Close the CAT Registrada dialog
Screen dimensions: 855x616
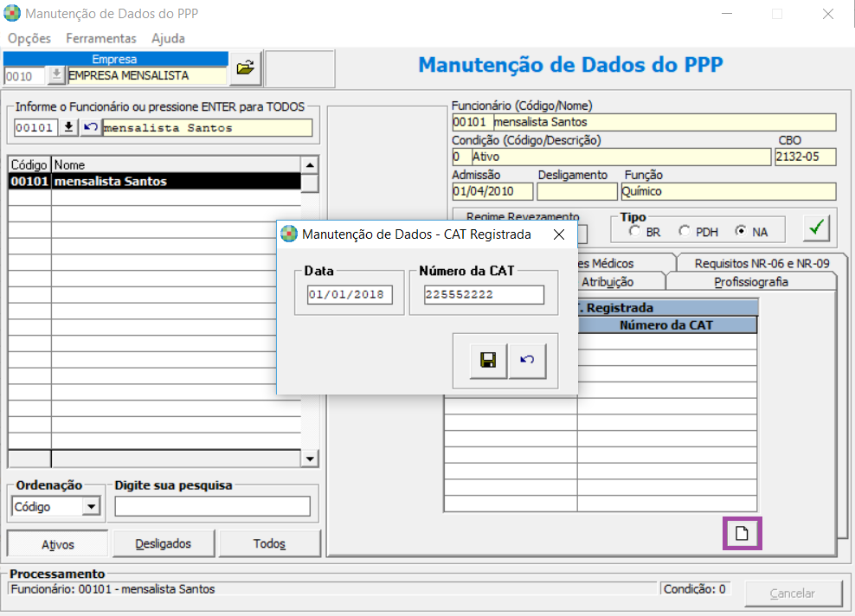coord(559,234)
